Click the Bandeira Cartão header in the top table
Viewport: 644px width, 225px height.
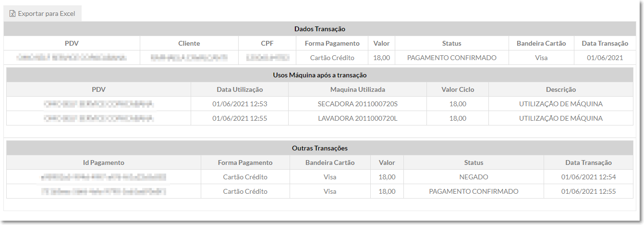pyautogui.click(x=541, y=43)
